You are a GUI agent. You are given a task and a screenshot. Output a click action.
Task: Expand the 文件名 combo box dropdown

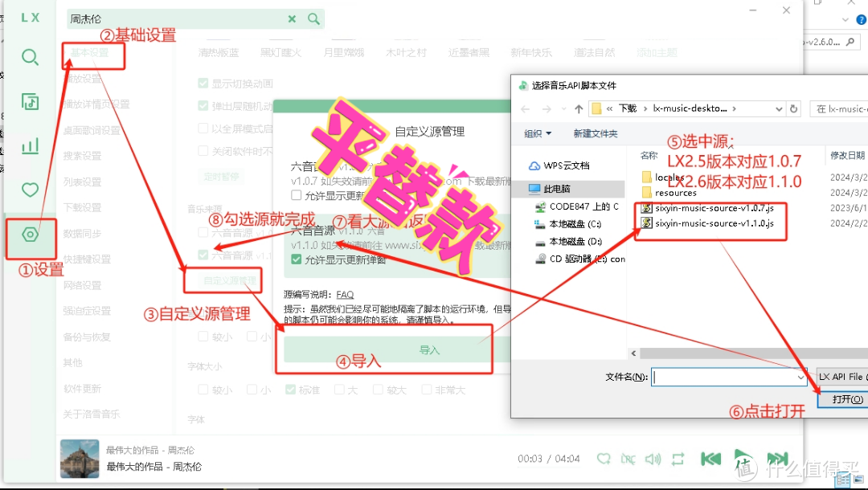[800, 378]
